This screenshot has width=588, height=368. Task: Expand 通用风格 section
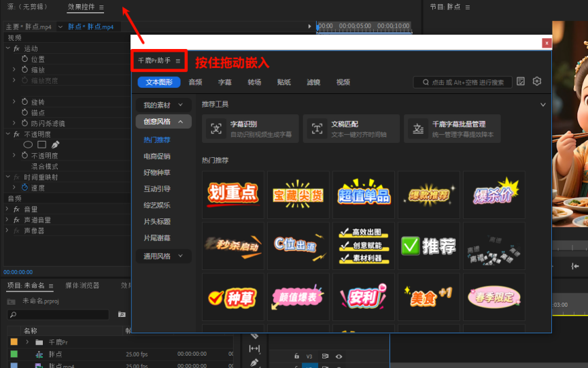point(164,256)
